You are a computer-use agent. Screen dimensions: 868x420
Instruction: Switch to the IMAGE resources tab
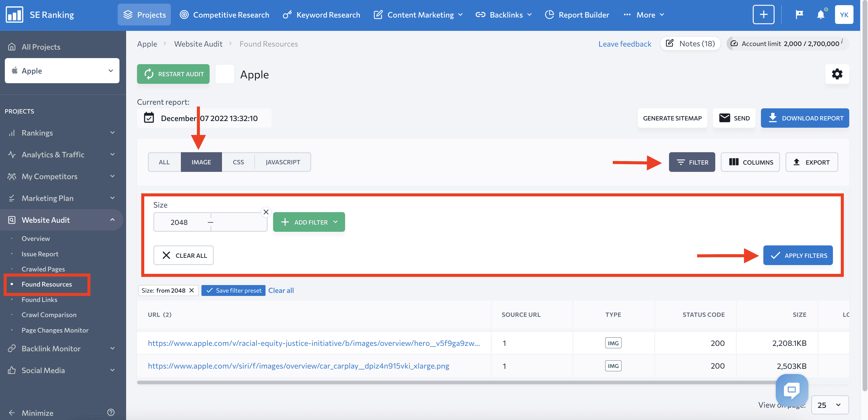201,162
